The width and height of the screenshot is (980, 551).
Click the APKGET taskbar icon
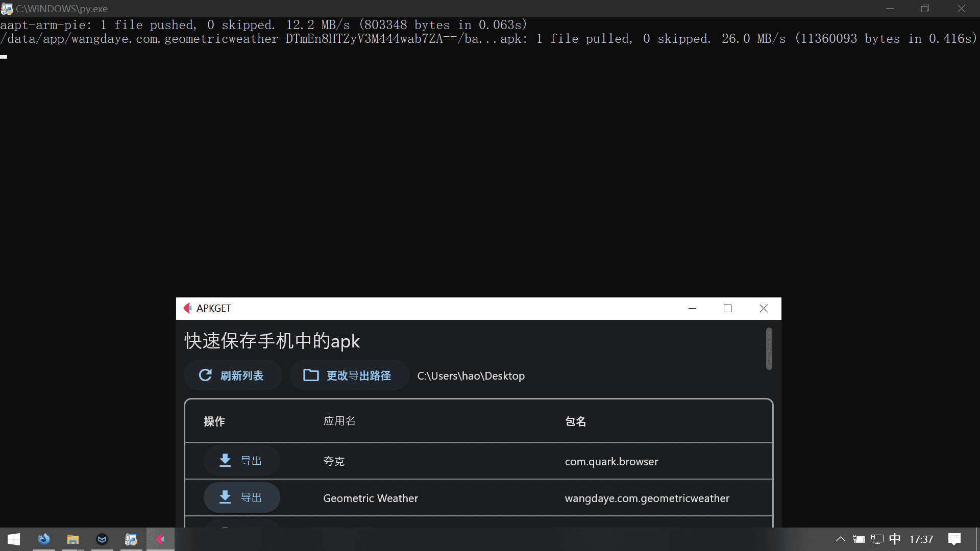pos(160,539)
